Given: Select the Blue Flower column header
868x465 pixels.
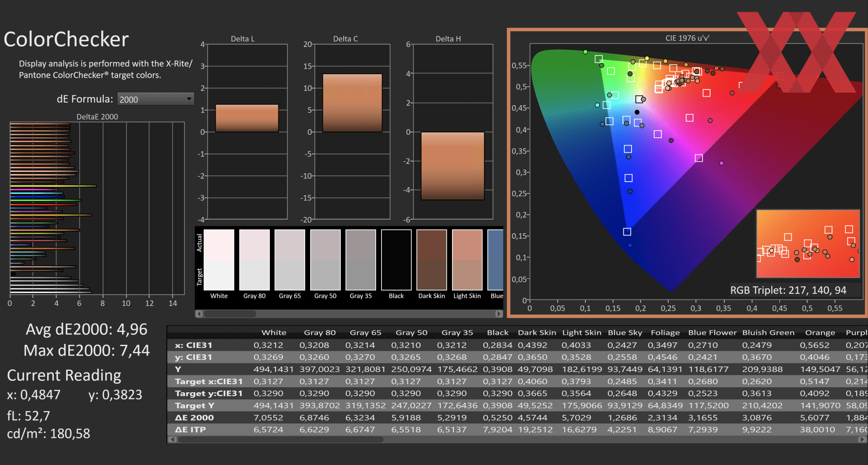Looking at the screenshot, I should [x=712, y=333].
